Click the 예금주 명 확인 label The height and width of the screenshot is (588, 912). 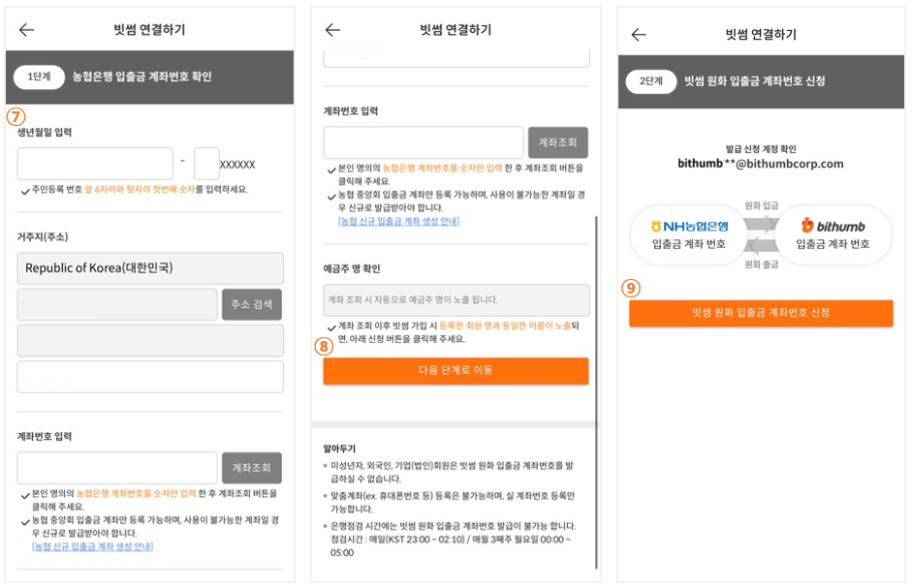point(352,268)
